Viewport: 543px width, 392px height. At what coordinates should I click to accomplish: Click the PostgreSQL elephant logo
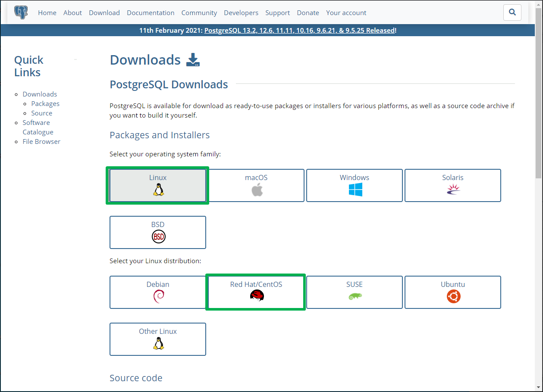[x=21, y=12]
